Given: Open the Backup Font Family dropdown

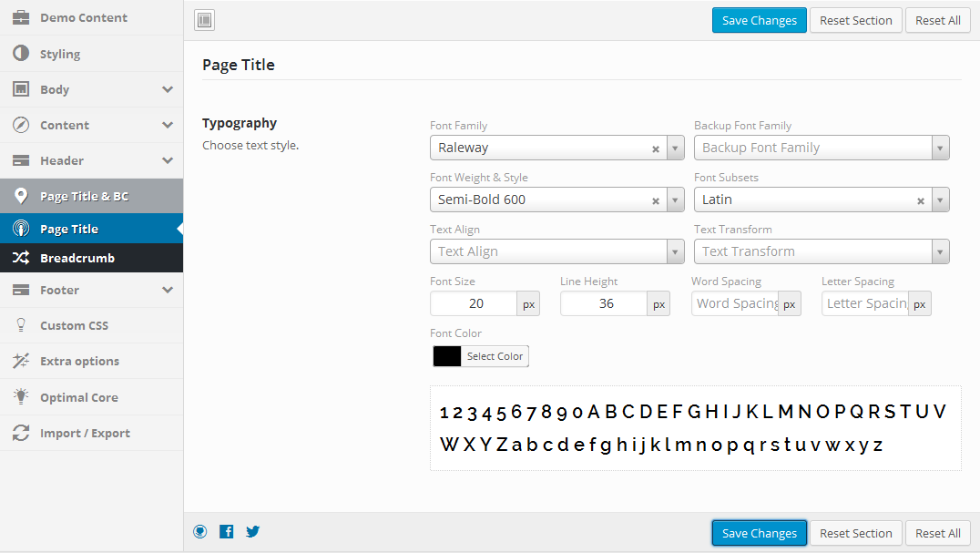Looking at the screenshot, I should coord(822,148).
